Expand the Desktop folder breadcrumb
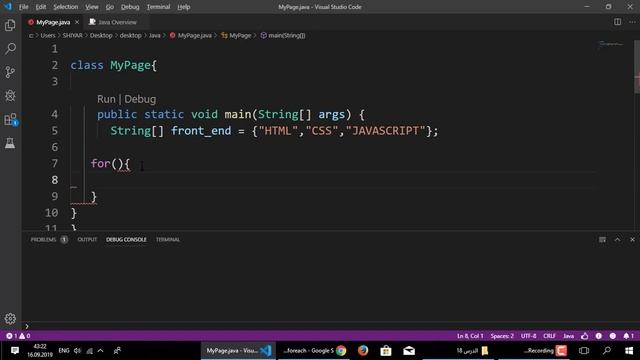This screenshot has width=640, height=360. pos(101,36)
